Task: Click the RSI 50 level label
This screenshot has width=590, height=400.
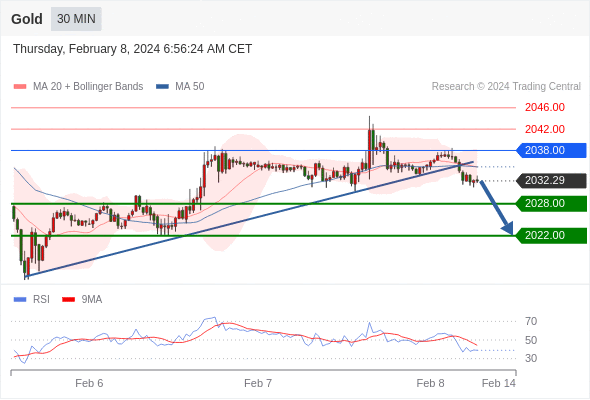Action: pos(531,340)
